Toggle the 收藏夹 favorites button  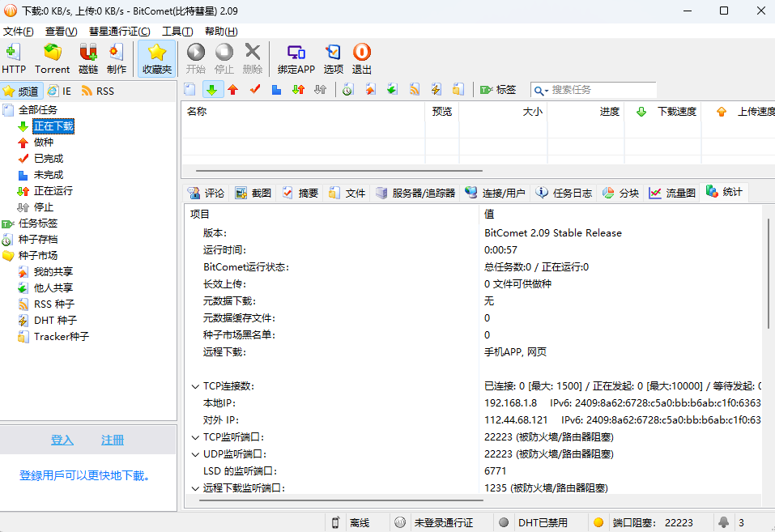[x=156, y=58]
